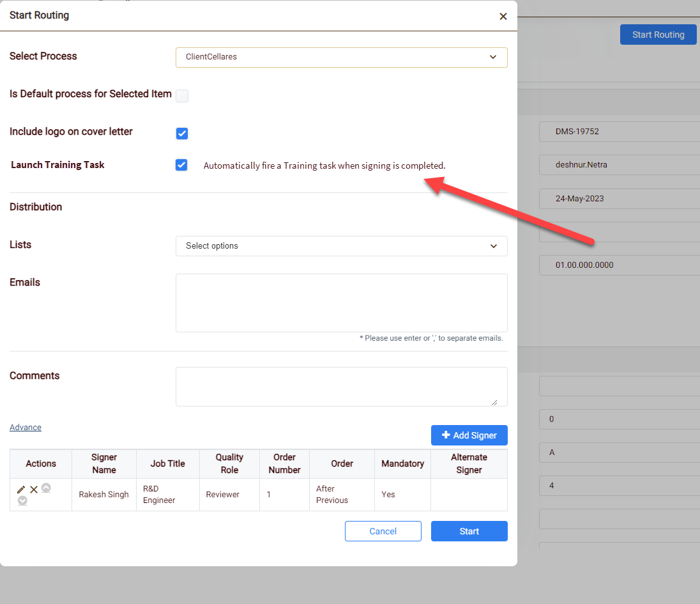Image resolution: width=700 pixels, height=604 pixels.
Task: Open the Advance link
Action: tap(26, 428)
